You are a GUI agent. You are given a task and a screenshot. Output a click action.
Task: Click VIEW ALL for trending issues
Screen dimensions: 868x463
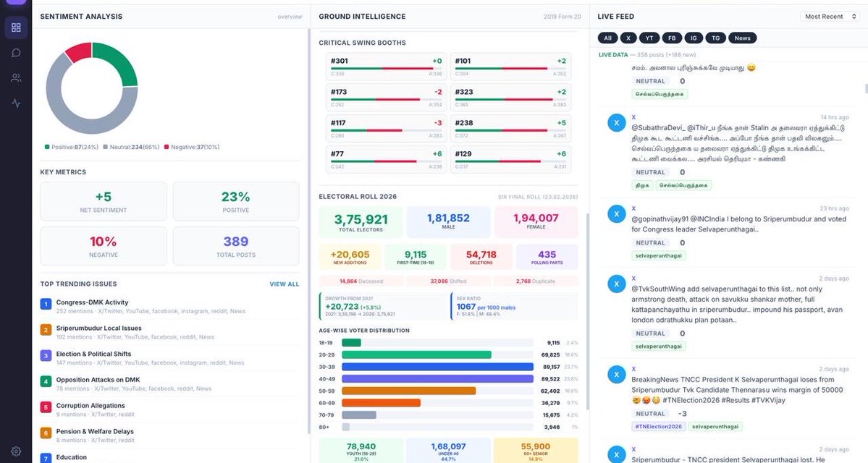284,284
